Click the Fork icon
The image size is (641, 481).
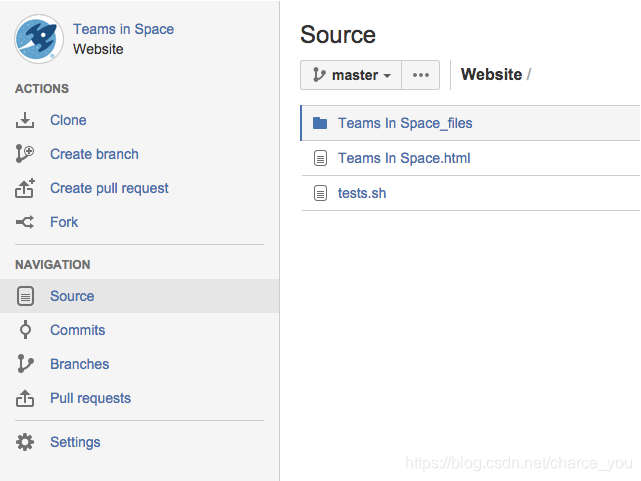coord(25,222)
